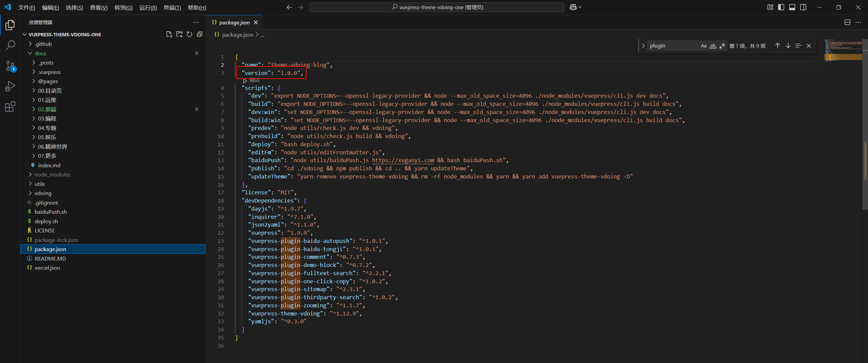This screenshot has width=868, height=363.
Task: Expand the utils folder
Action: tap(113, 184)
